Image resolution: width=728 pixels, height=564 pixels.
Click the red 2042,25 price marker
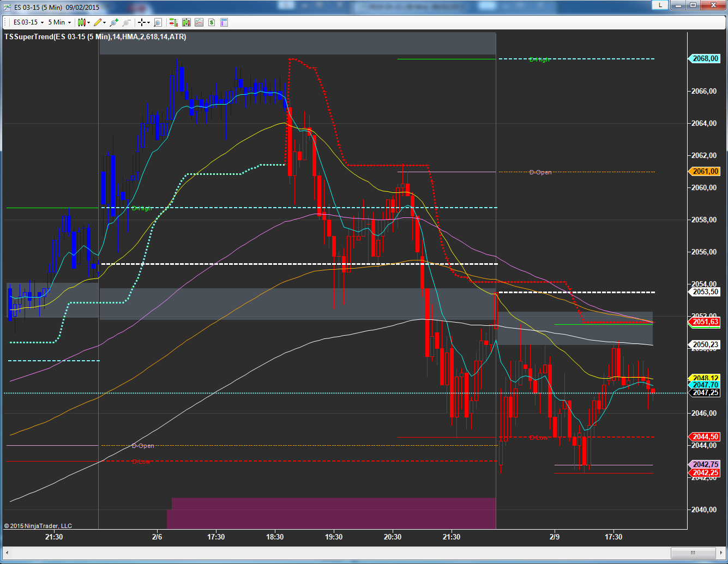pos(705,472)
